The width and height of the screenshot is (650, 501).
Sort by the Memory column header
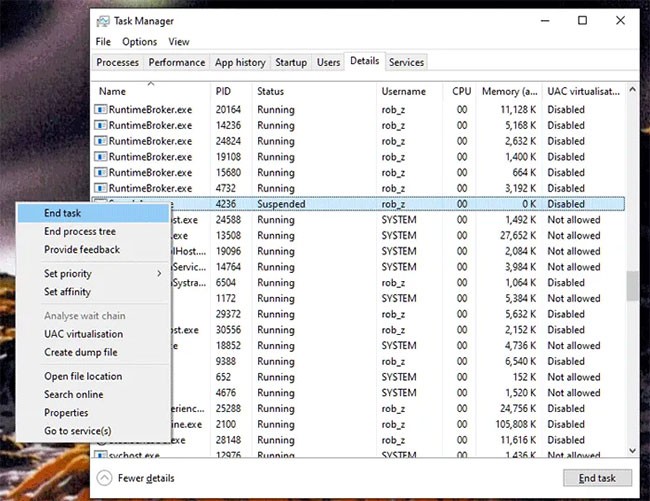click(509, 91)
